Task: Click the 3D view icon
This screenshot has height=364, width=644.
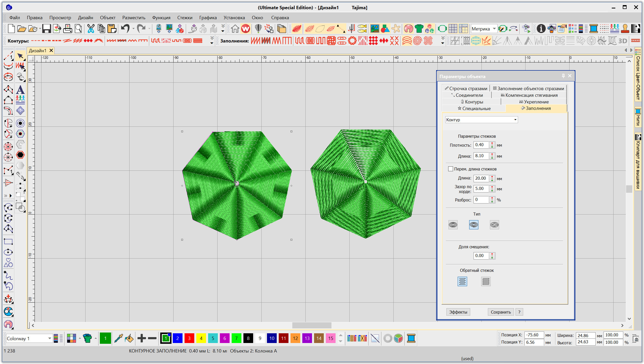Action: [623, 41]
